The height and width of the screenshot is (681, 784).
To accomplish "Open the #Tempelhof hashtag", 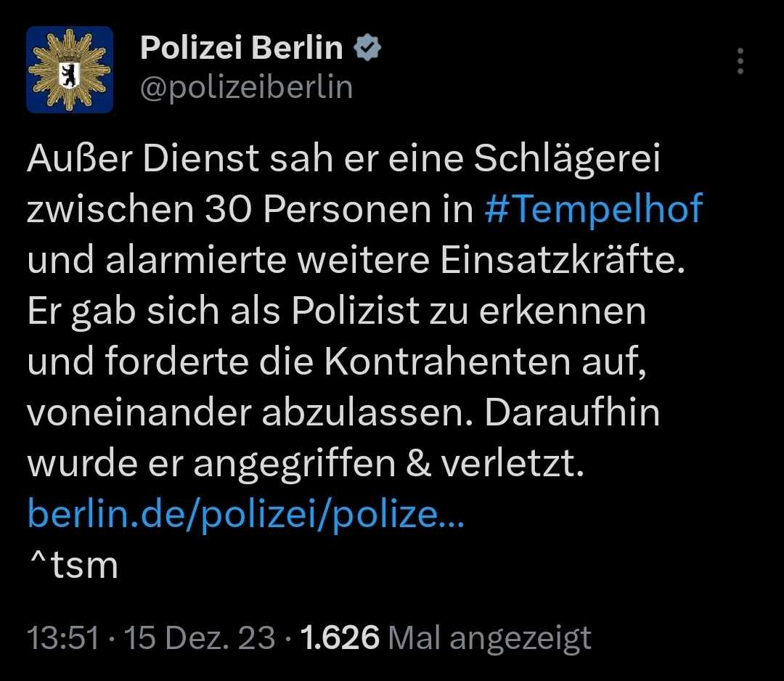I will pyautogui.click(x=592, y=210).
